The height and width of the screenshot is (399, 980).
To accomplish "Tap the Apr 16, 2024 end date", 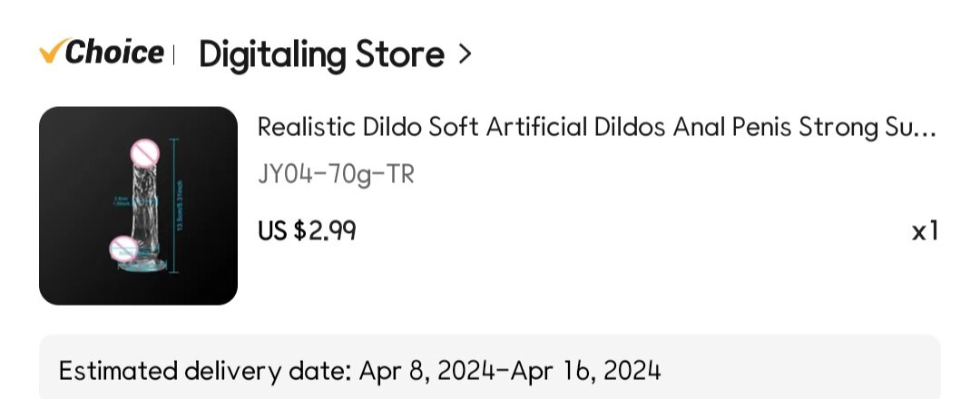I will (585, 371).
